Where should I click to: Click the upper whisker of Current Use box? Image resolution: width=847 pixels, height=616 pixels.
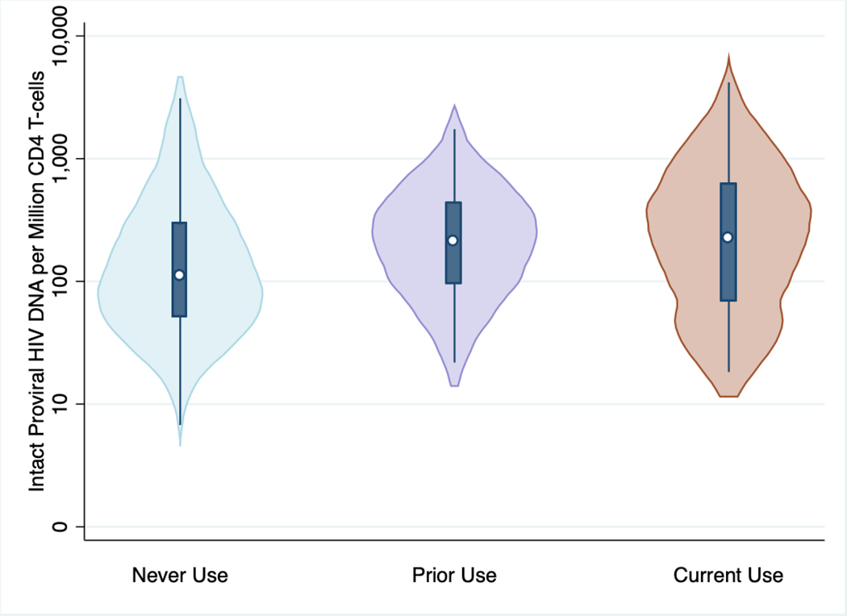pyautogui.click(x=728, y=129)
